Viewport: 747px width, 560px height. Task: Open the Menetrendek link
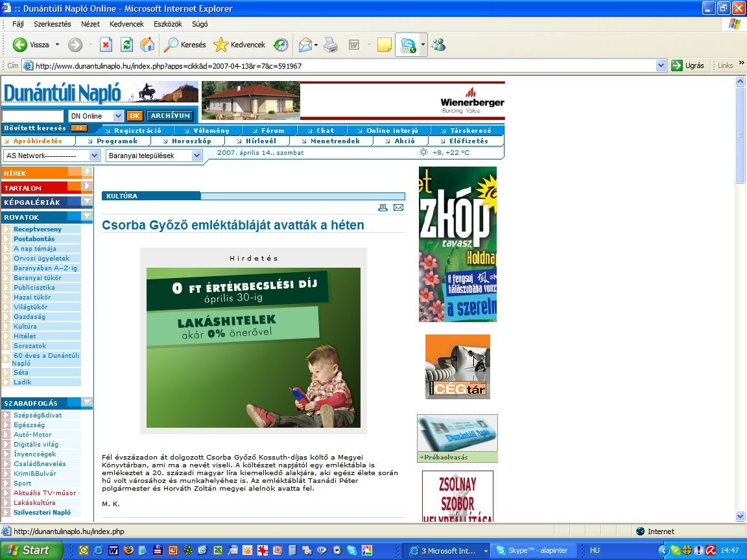pyautogui.click(x=335, y=141)
